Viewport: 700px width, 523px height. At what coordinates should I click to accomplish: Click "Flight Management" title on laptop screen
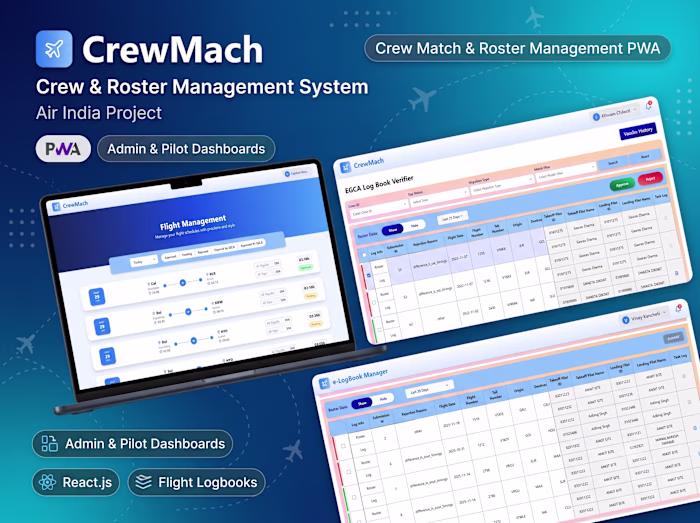[193, 223]
